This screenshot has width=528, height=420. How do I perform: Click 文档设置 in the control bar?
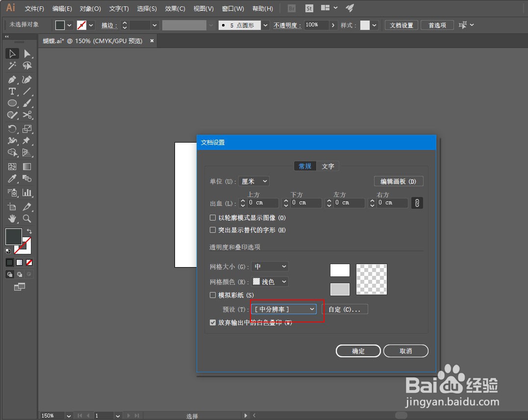(402, 25)
